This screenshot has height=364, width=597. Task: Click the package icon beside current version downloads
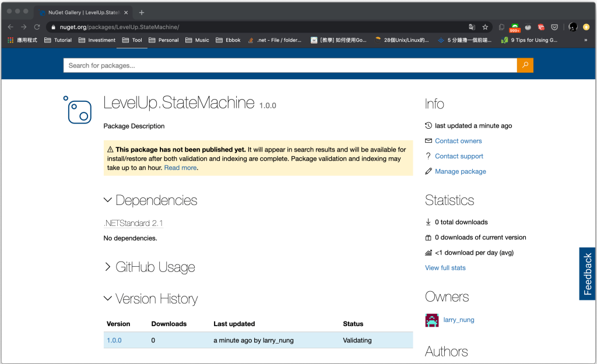click(x=429, y=238)
